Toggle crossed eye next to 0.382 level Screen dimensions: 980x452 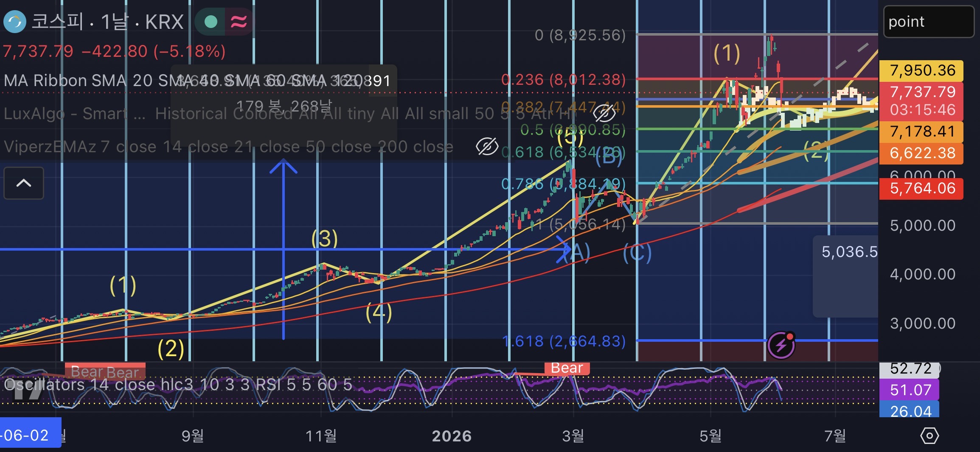604,113
